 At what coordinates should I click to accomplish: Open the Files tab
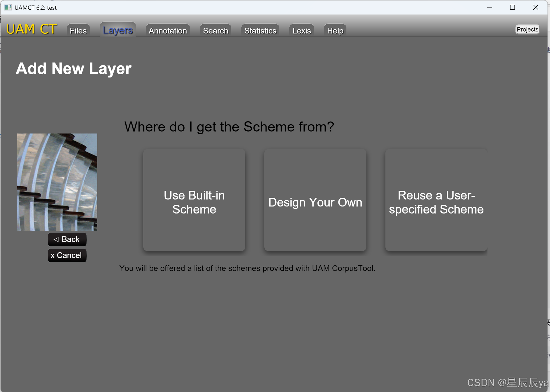pyautogui.click(x=78, y=30)
